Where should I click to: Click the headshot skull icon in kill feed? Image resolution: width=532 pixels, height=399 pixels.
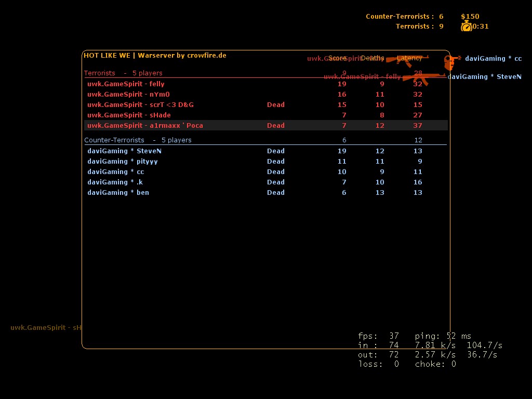point(450,63)
